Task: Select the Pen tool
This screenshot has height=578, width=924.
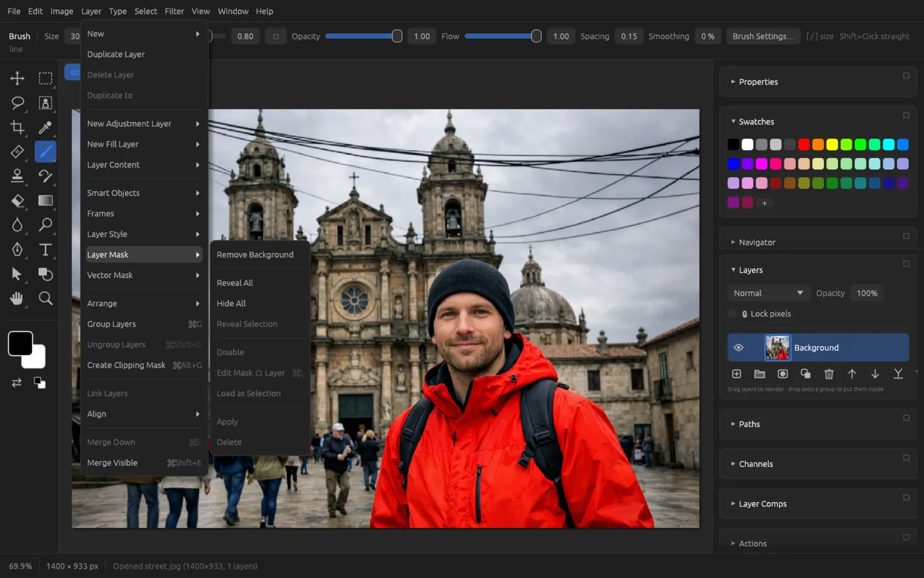Action: pos(17,249)
